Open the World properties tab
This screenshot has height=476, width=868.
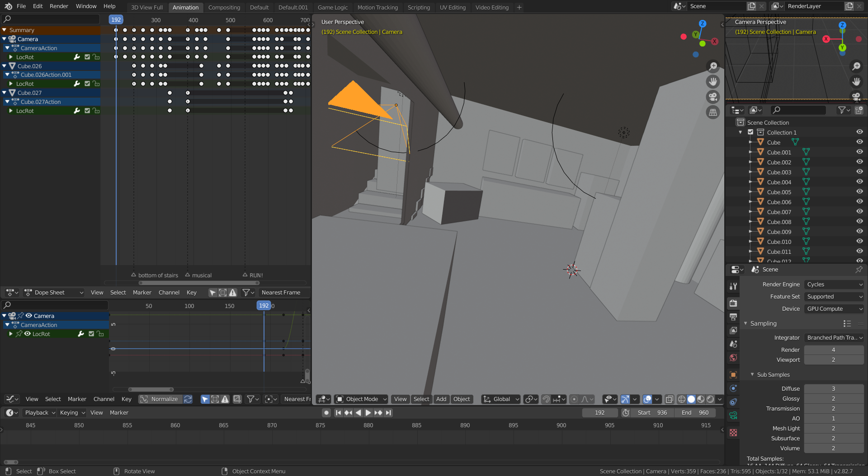click(733, 358)
